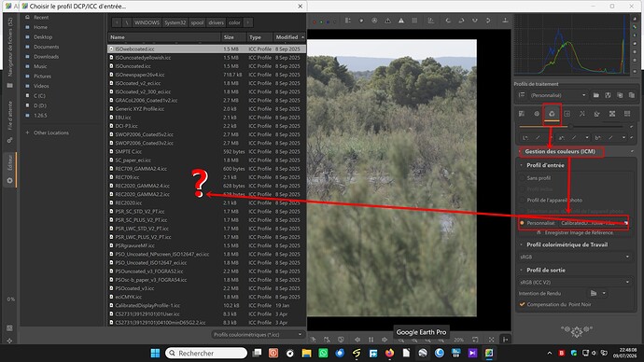Screen dimensions: 644x362
Task: Sort files by the Modified column
Action: pyautogui.click(x=288, y=37)
